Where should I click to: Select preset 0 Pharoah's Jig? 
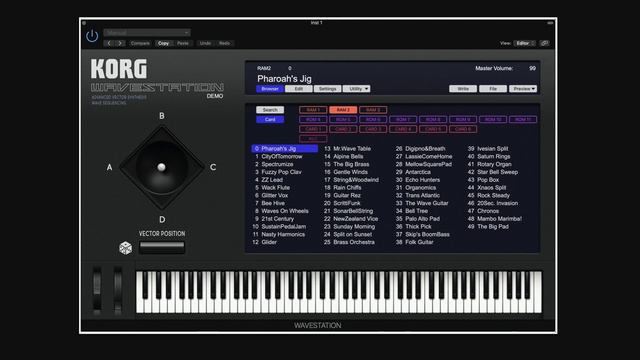point(285,149)
